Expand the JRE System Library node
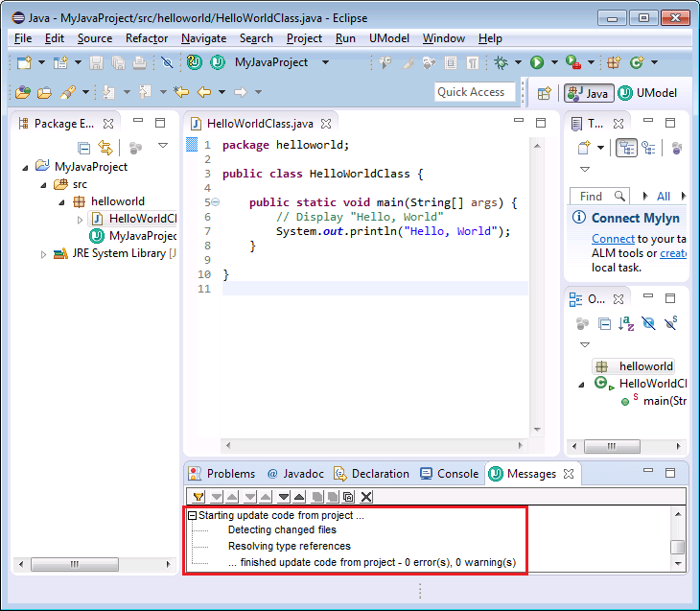The image size is (700, 611). (43, 253)
